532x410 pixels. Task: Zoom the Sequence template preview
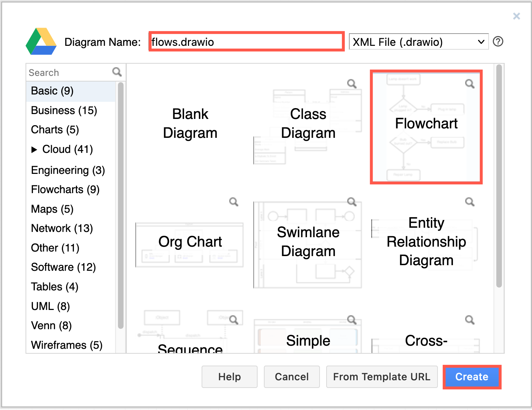pyautogui.click(x=234, y=319)
